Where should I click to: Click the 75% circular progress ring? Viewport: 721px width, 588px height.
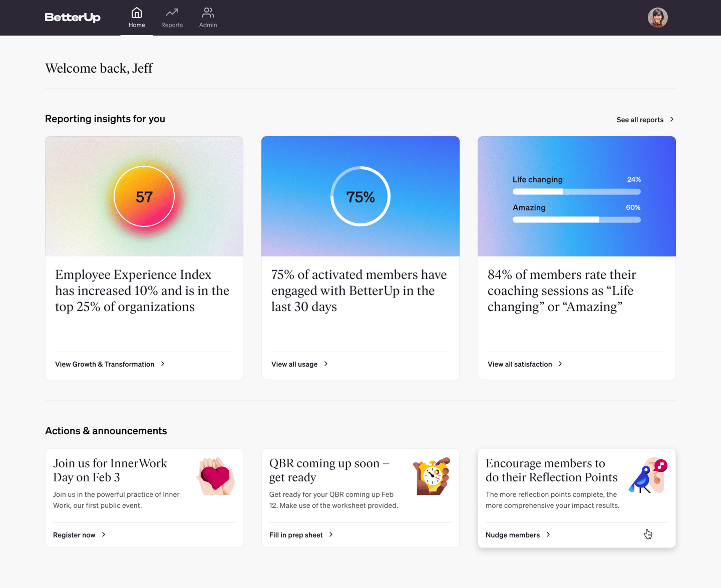pyautogui.click(x=360, y=196)
